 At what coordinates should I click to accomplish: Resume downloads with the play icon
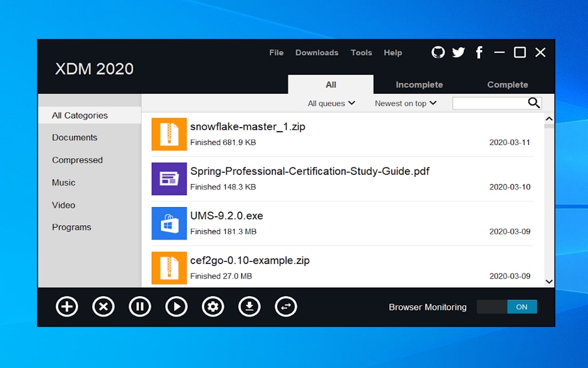click(176, 306)
